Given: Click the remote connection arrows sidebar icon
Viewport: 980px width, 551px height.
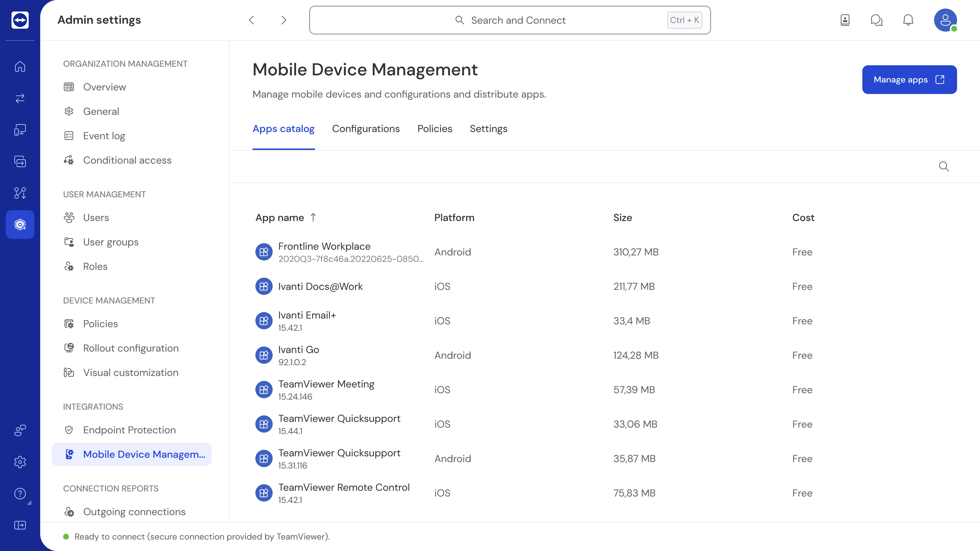Looking at the screenshot, I should [20, 98].
